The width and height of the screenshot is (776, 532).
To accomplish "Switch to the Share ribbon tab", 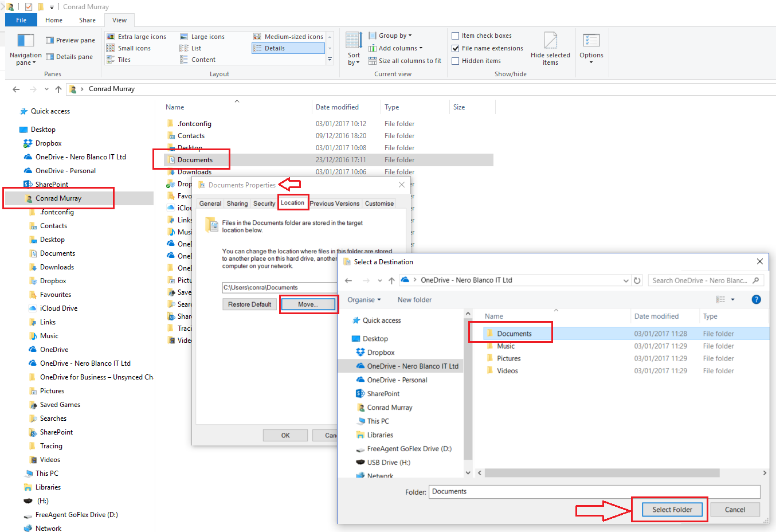I will click(x=88, y=20).
